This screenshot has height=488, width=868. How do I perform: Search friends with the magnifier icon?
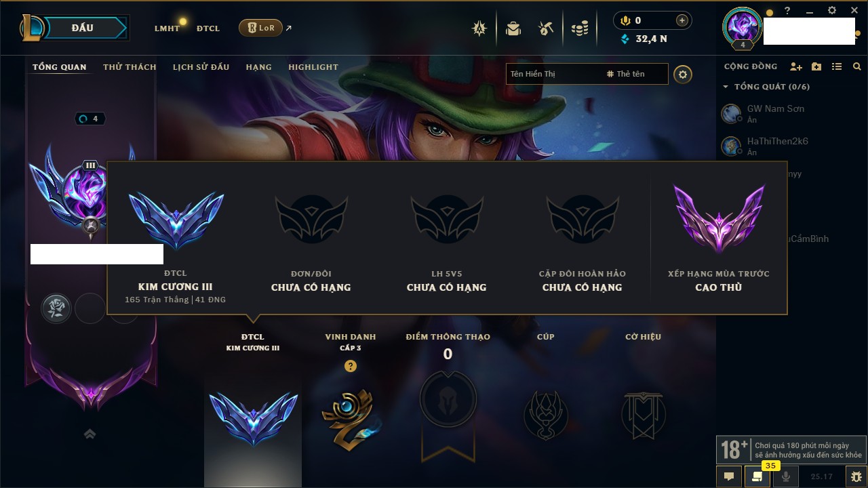pos(857,66)
